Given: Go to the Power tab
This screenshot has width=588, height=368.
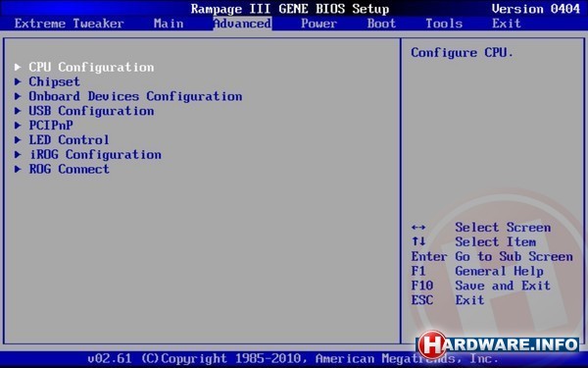Looking at the screenshot, I should tap(318, 24).
